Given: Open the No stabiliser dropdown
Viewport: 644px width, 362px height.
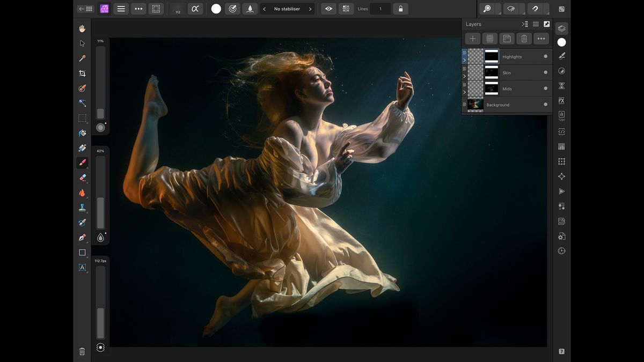Looking at the screenshot, I should (x=288, y=9).
